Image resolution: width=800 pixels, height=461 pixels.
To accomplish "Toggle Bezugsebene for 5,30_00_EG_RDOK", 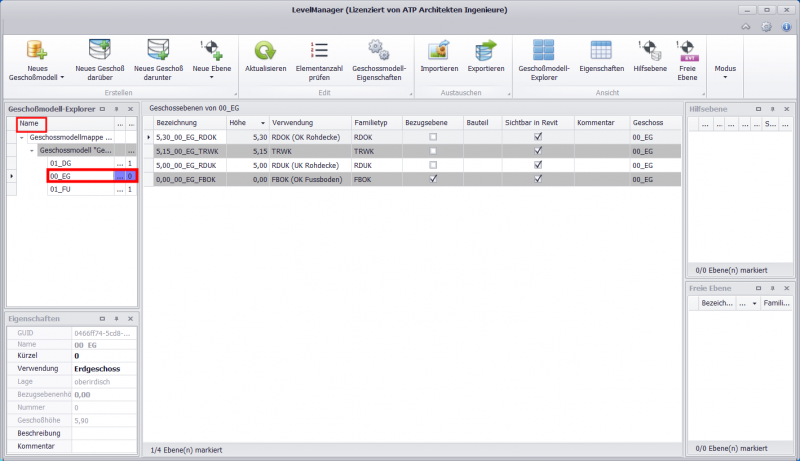I will coord(433,137).
